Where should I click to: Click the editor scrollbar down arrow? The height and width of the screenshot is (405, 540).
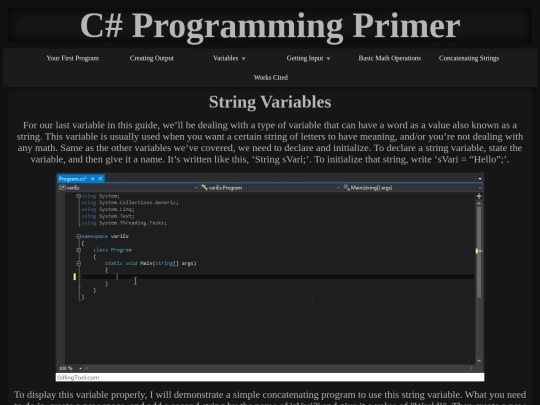(479, 361)
